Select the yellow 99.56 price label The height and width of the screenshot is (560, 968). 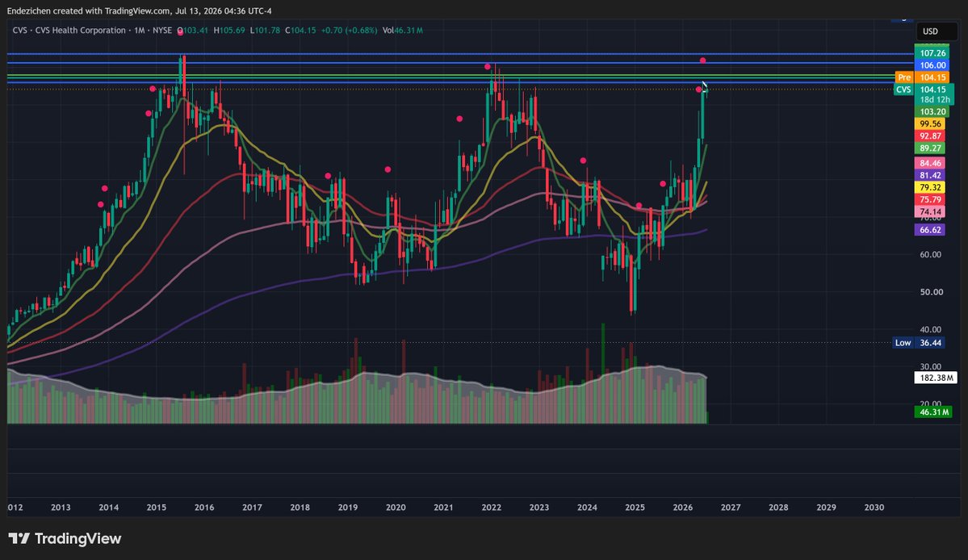(x=930, y=124)
